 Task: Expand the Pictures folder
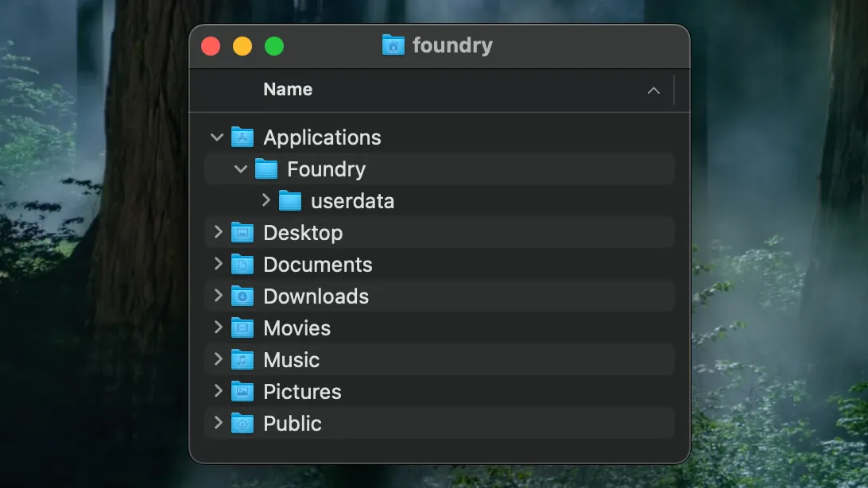click(218, 391)
